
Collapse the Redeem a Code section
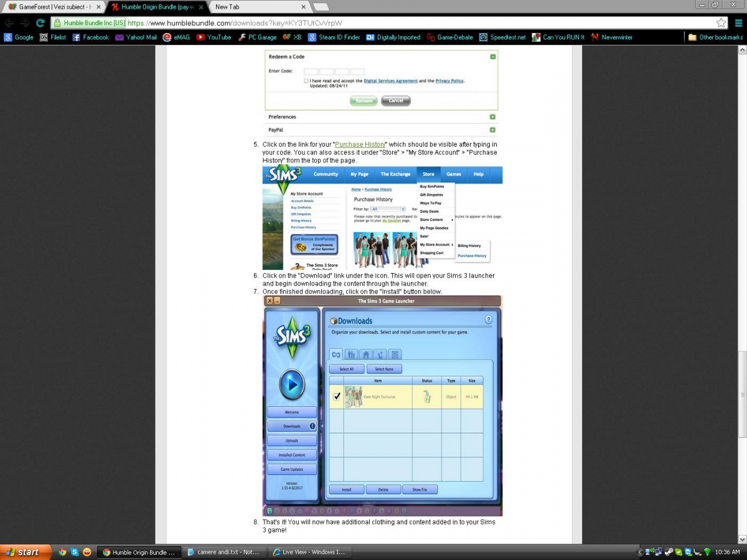492,57
